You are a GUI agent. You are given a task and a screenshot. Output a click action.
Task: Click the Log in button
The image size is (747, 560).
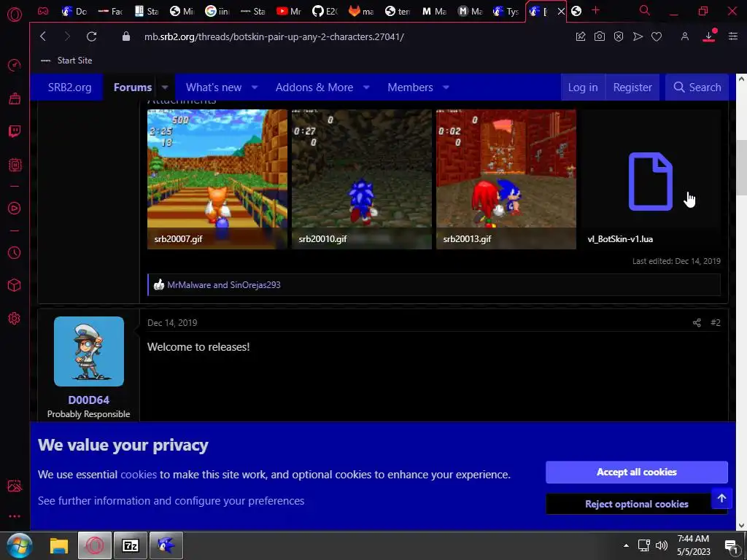(x=583, y=87)
